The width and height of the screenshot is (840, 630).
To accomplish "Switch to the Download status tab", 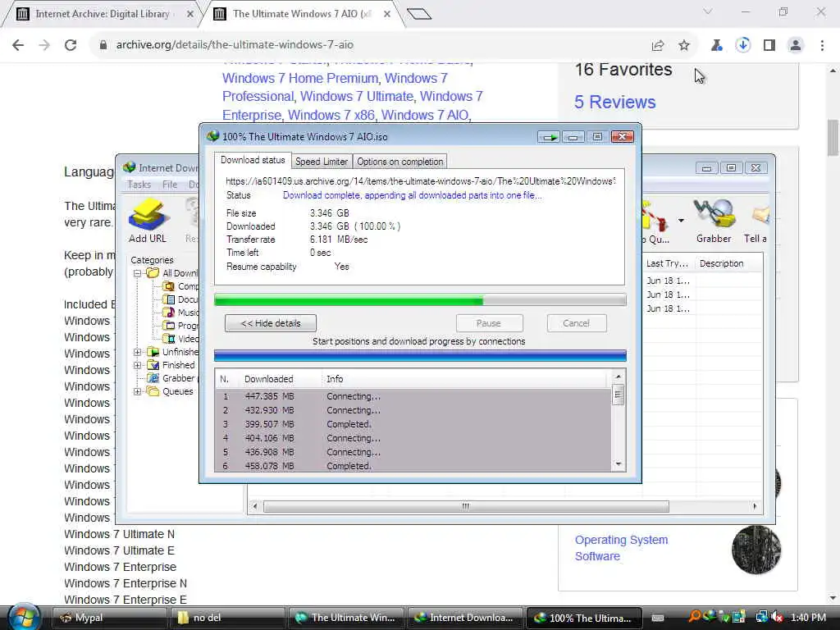I will [x=253, y=160].
